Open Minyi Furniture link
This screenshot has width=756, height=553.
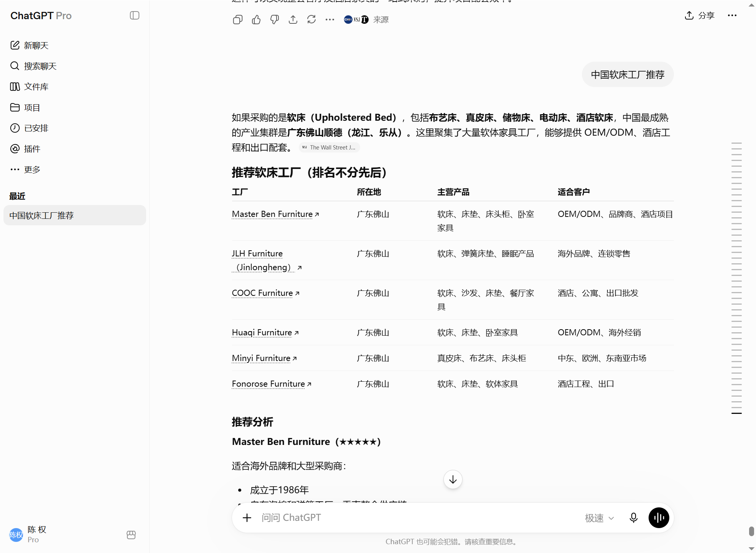click(264, 358)
